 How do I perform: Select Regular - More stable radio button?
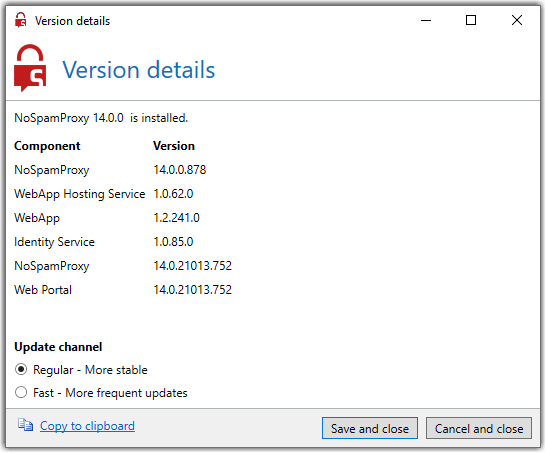click(21, 370)
